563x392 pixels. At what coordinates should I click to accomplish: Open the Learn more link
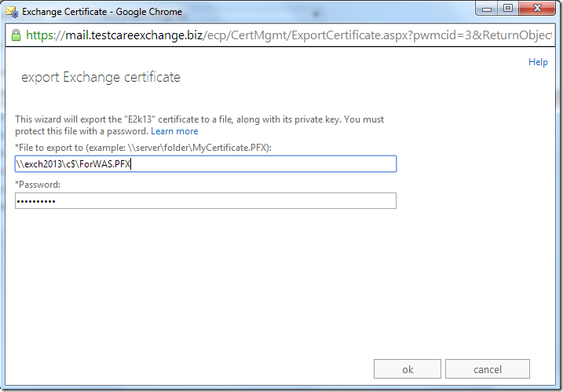[174, 131]
